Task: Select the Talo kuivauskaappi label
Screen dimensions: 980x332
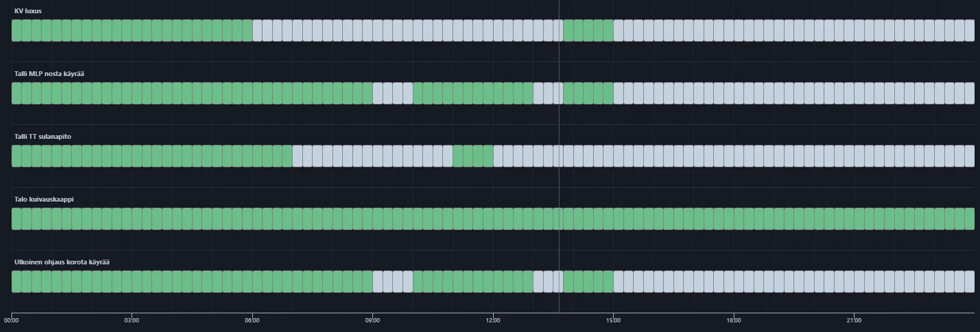Action: (44, 199)
